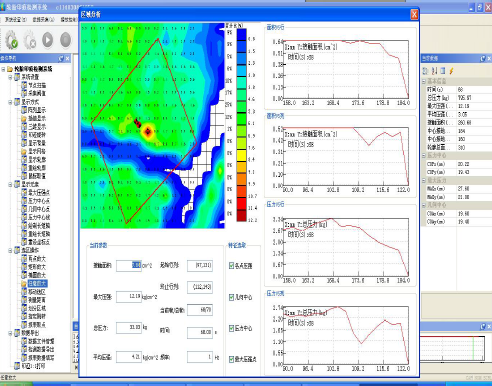This screenshot has width=492, height=386.
Task: Collapse the root tree folder node
Action: pyautogui.click(x=3, y=69)
